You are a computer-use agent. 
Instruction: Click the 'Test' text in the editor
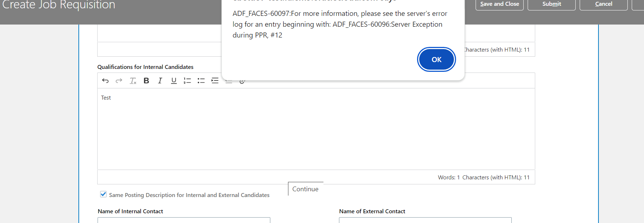pyautogui.click(x=106, y=98)
